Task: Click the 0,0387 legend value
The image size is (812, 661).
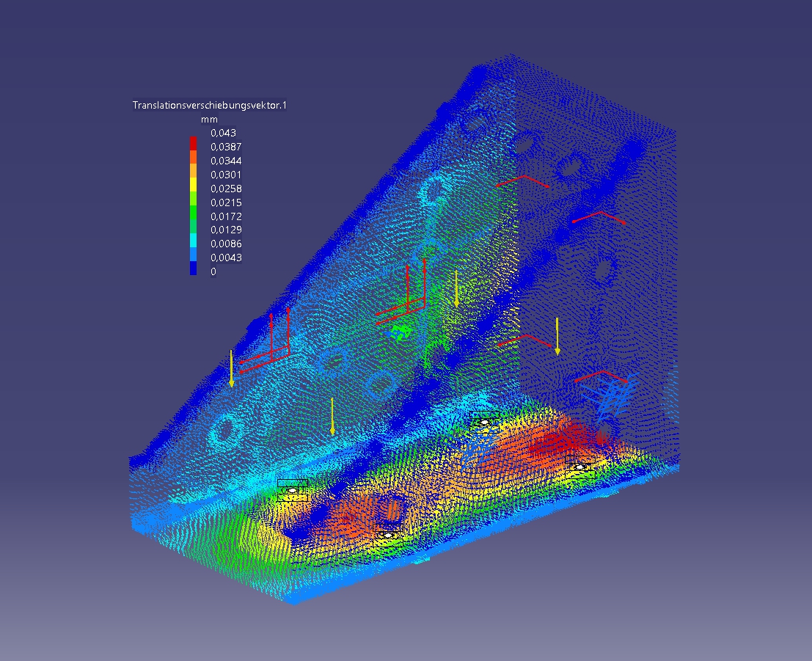Action: click(x=226, y=147)
